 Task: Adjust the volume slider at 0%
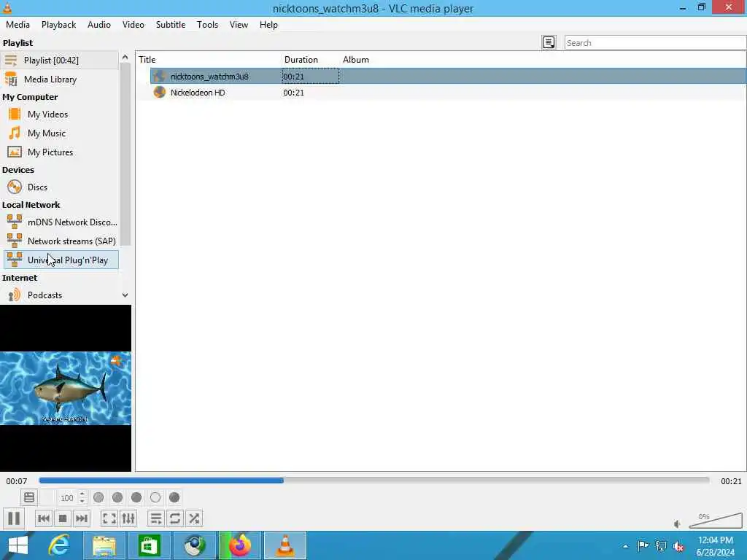tap(716, 520)
